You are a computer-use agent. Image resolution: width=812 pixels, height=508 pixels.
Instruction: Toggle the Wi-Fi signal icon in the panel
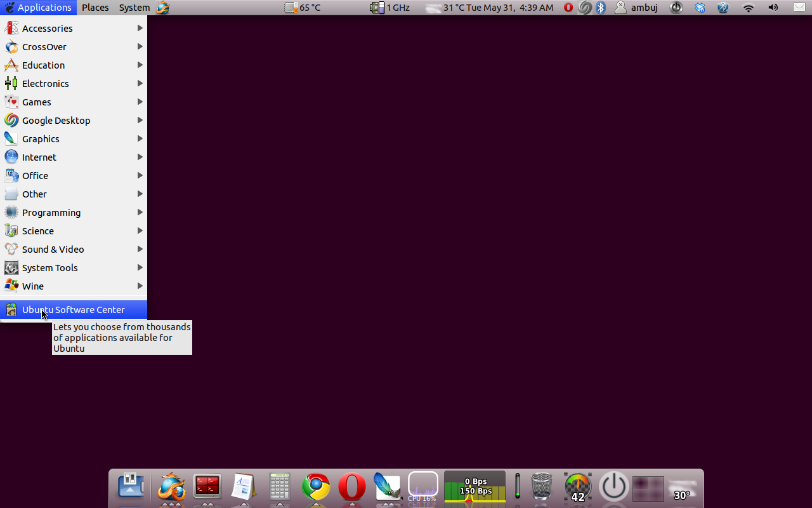pyautogui.click(x=748, y=8)
